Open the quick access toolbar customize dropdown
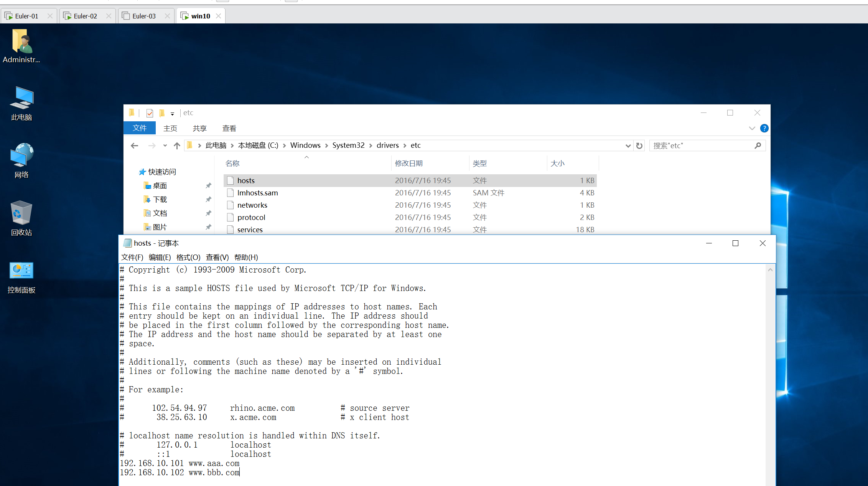 coord(172,114)
